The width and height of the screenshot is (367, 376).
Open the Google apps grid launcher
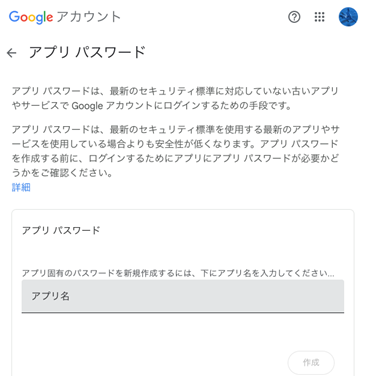(x=319, y=17)
